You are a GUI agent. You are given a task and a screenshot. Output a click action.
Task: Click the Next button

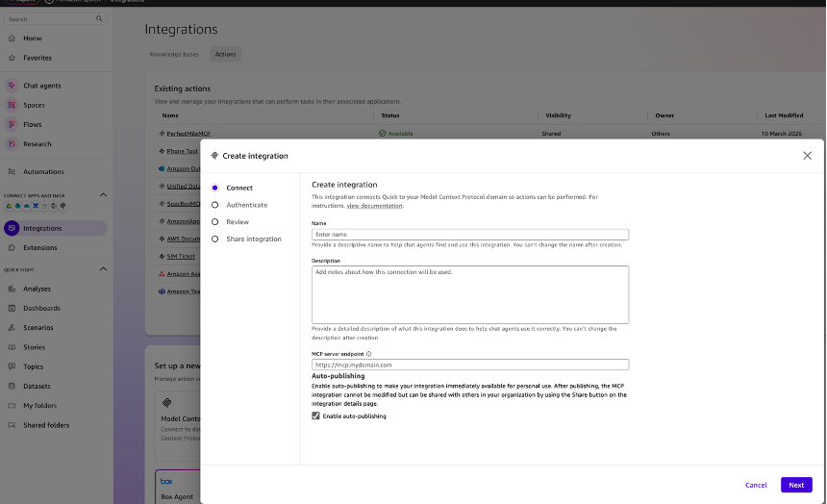pyautogui.click(x=796, y=485)
